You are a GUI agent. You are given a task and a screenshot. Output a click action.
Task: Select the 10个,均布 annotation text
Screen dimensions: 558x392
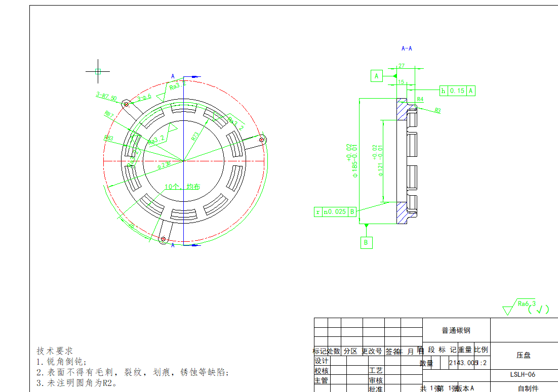click(182, 187)
